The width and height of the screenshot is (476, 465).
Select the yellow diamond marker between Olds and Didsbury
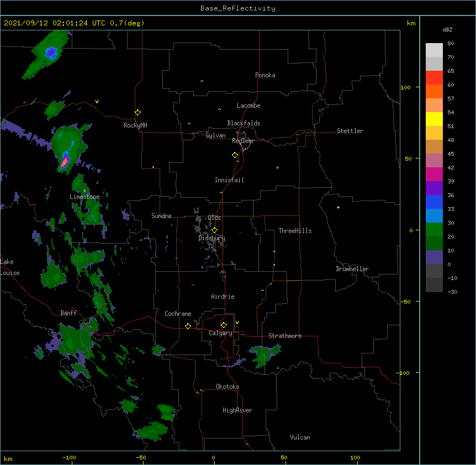tap(214, 230)
